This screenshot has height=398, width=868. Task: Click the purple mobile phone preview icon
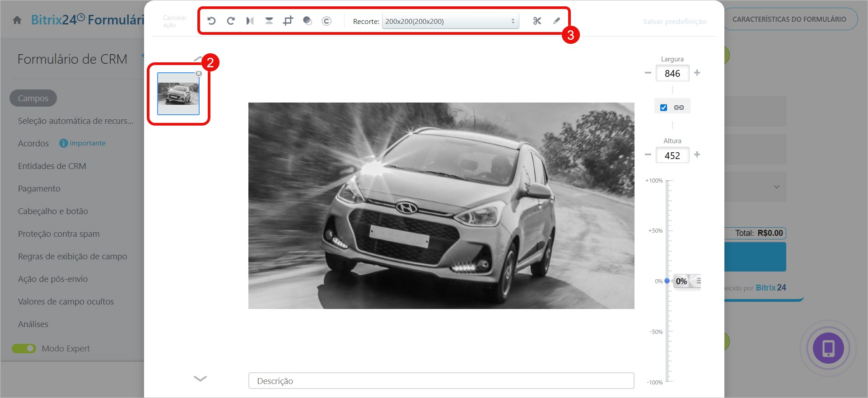click(828, 348)
